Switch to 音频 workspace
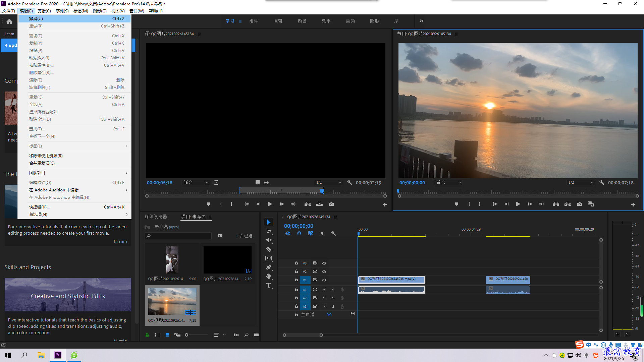644x362 pixels. point(350,21)
